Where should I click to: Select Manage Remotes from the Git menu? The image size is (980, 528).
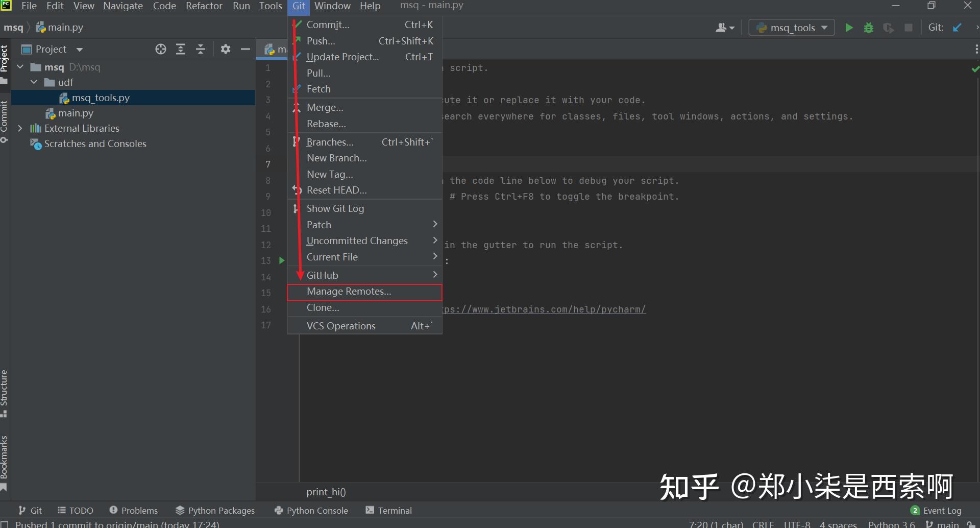click(x=349, y=292)
